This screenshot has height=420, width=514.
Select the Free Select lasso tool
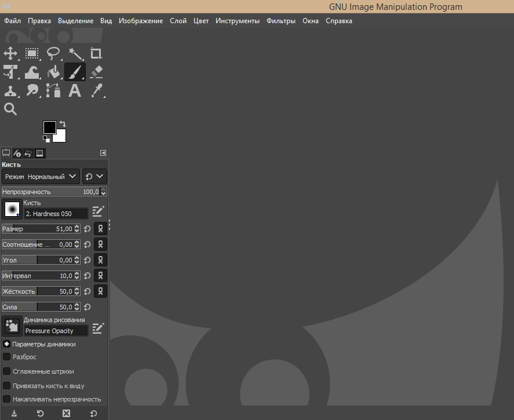pyautogui.click(x=53, y=53)
